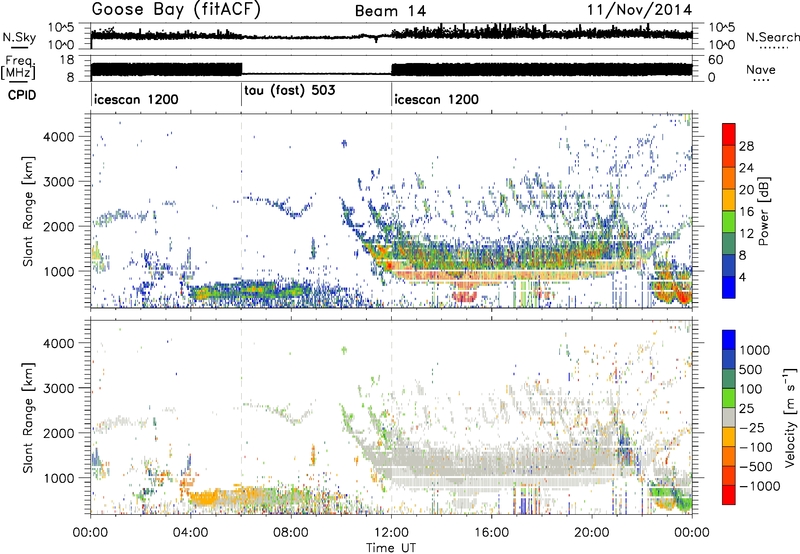Click the solid line sample under N.Sky
The image size is (800, 554).
point(19,47)
